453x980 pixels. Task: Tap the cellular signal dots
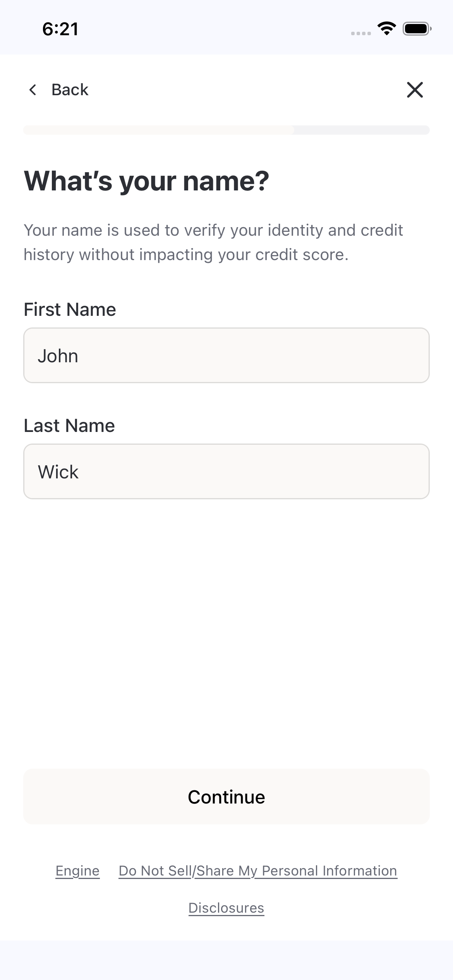pyautogui.click(x=361, y=33)
